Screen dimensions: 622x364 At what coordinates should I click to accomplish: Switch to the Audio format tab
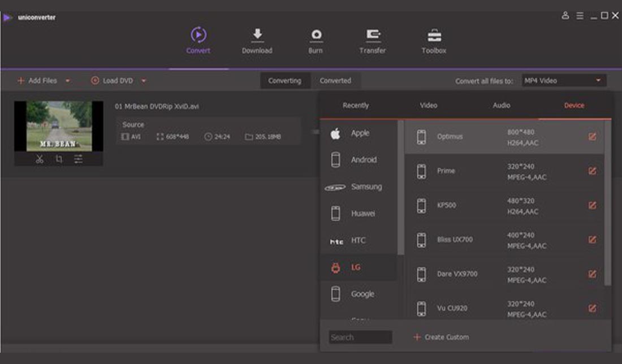click(501, 106)
